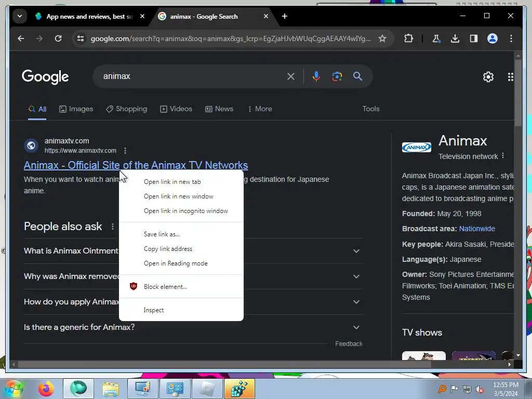This screenshot has width=532, height=399.
Task: Choose Open link in incognito window
Action: [181, 211]
